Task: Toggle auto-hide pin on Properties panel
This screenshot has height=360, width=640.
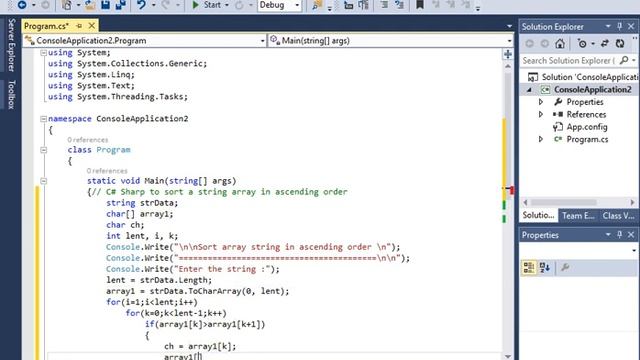Action: coord(620,235)
